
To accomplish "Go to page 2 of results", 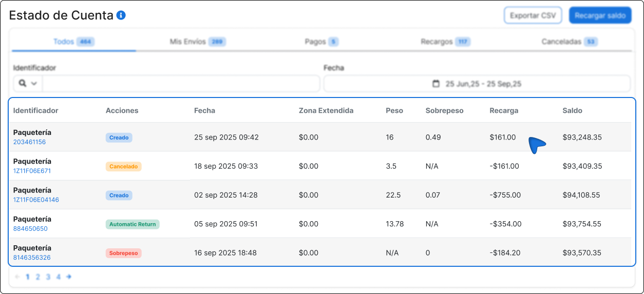I will tap(37, 277).
